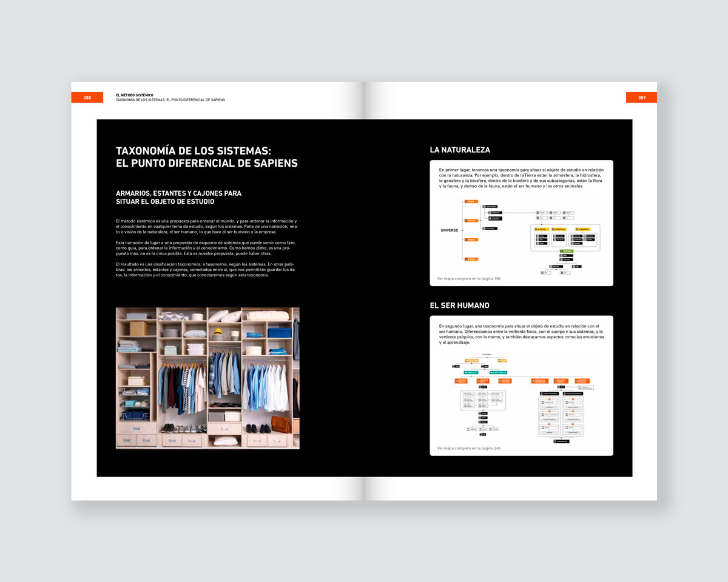The image size is (728, 582).
Task: Follow 'Ver mapa completo en la página 190'
Action: pos(469,279)
